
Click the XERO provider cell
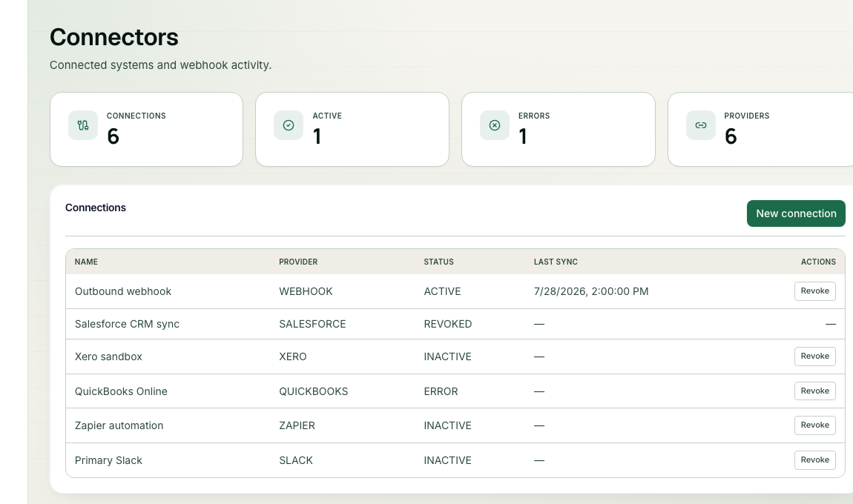point(293,357)
